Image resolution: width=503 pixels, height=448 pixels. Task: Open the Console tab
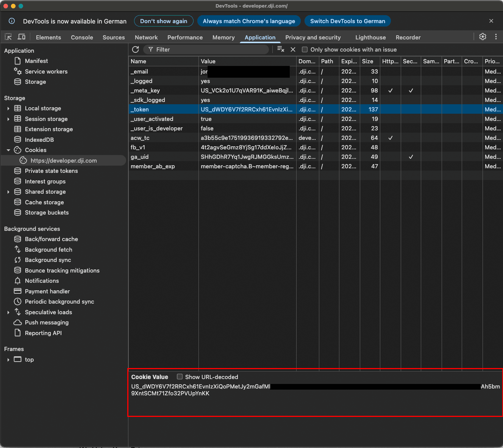point(82,38)
